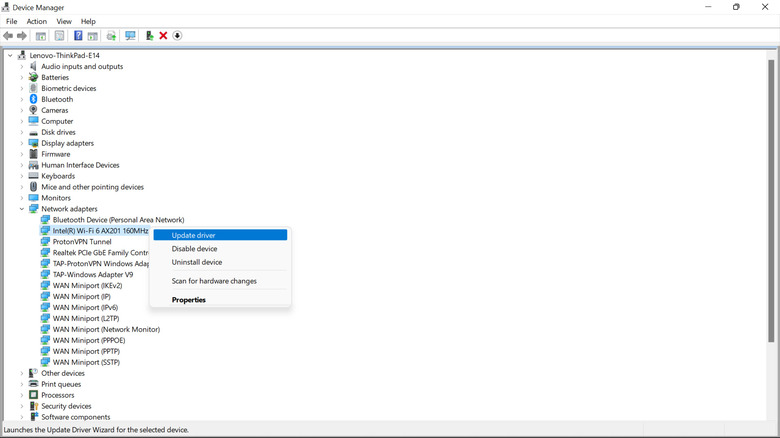Click Scan for hardware changes toolbar icon
Screen dimensions: 780x438
(130, 36)
